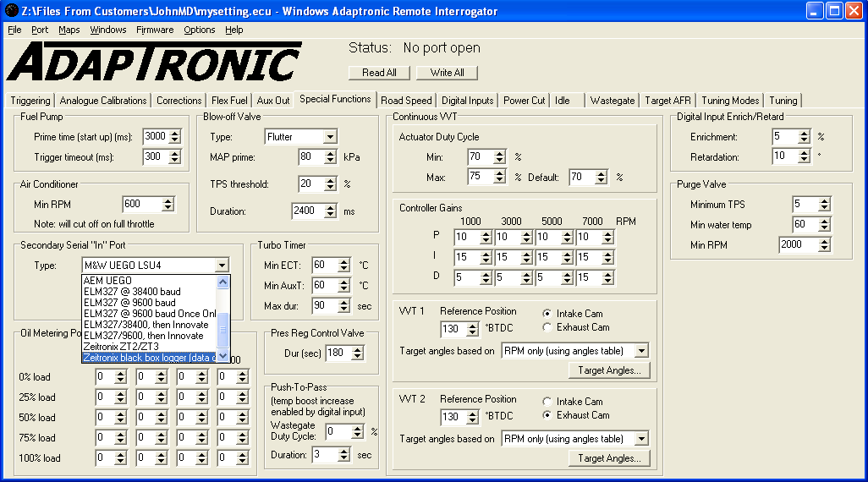Increase actuator duty cycle Min spinner
Image resolution: width=868 pixels, height=482 pixels.
pyautogui.click(x=499, y=153)
